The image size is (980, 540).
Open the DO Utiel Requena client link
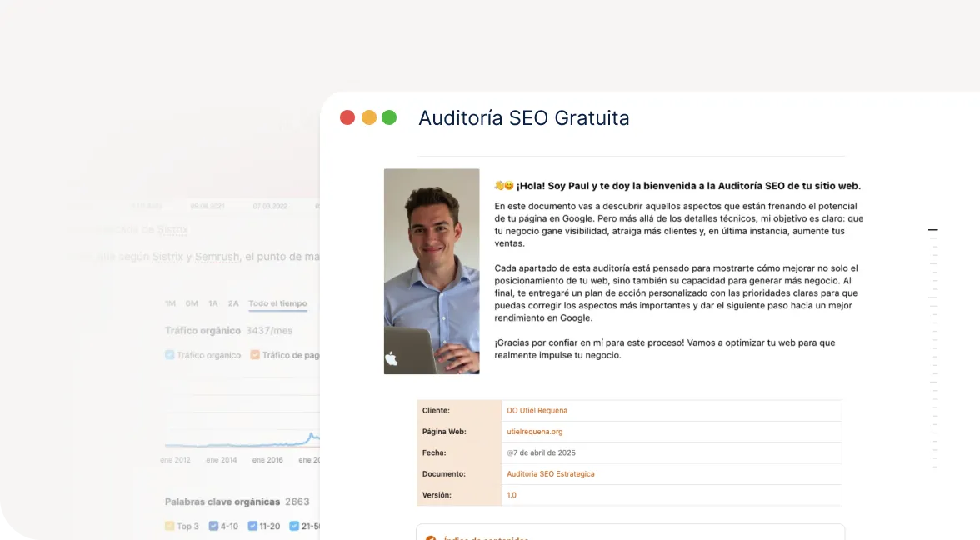coord(537,411)
